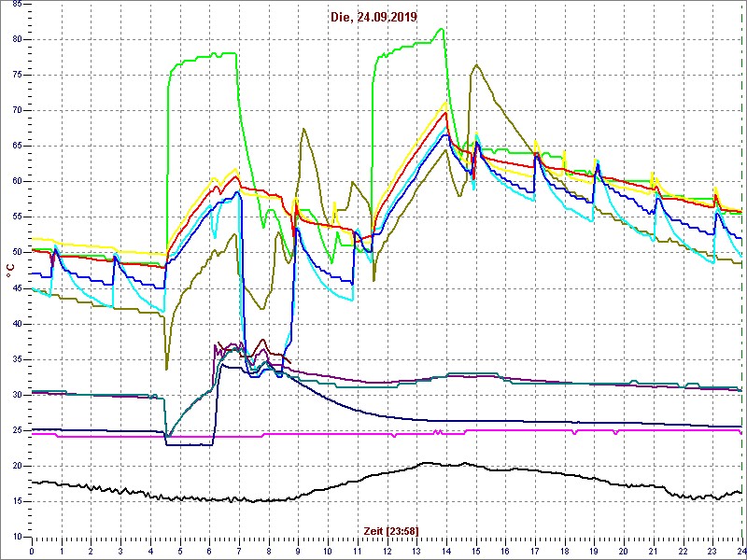The height and width of the screenshot is (560, 747).
Task: Click the "°C" temperature axis unit label
Action: (x=10, y=271)
